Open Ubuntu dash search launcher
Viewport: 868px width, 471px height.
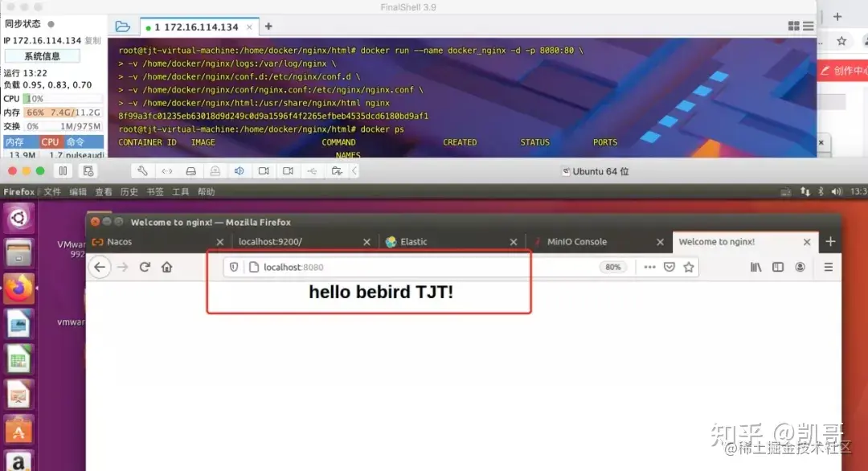(18, 218)
